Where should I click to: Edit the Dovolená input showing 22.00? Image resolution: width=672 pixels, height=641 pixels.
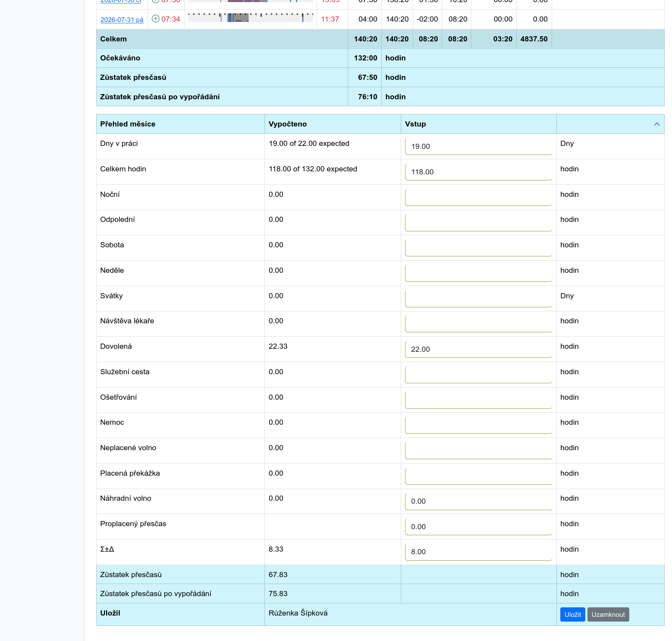pos(478,349)
